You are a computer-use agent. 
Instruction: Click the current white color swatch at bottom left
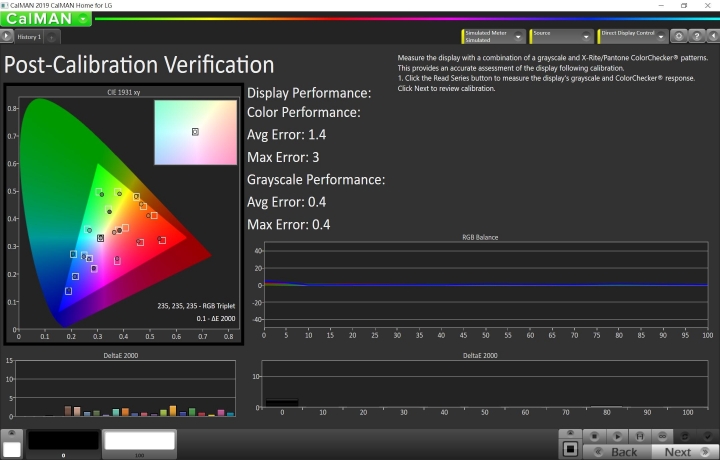pyautogui.click(x=12, y=449)
